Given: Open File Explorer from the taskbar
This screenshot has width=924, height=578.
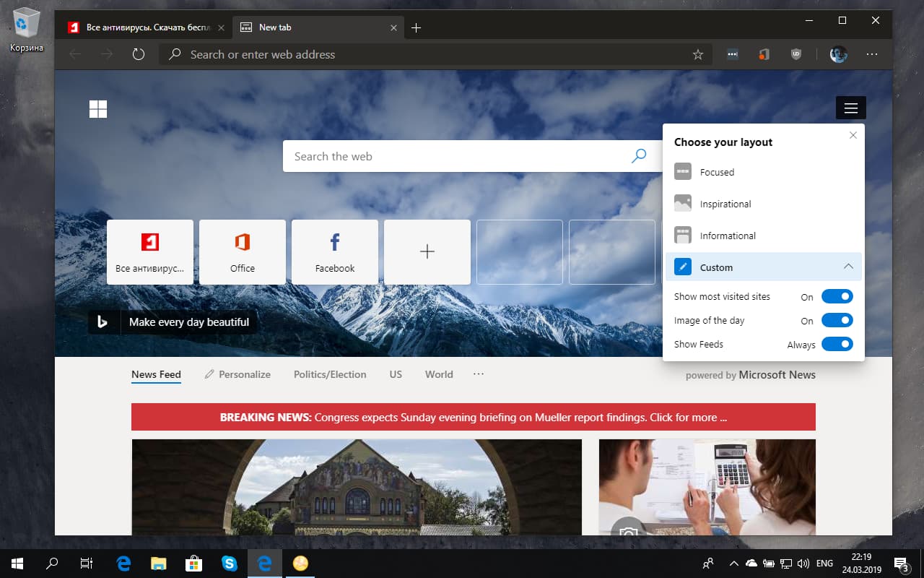Looking at the screenshot, I should click(x=159, y=564).
